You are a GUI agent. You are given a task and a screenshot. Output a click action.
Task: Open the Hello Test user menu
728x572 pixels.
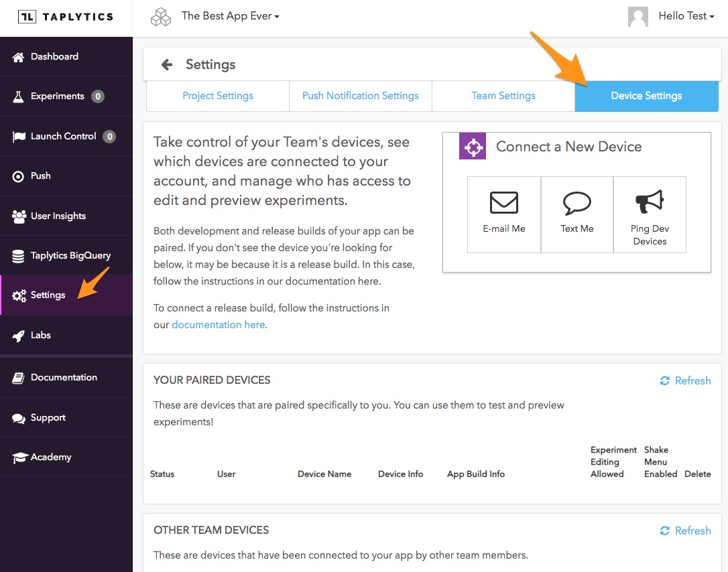[x=686, y=16]
